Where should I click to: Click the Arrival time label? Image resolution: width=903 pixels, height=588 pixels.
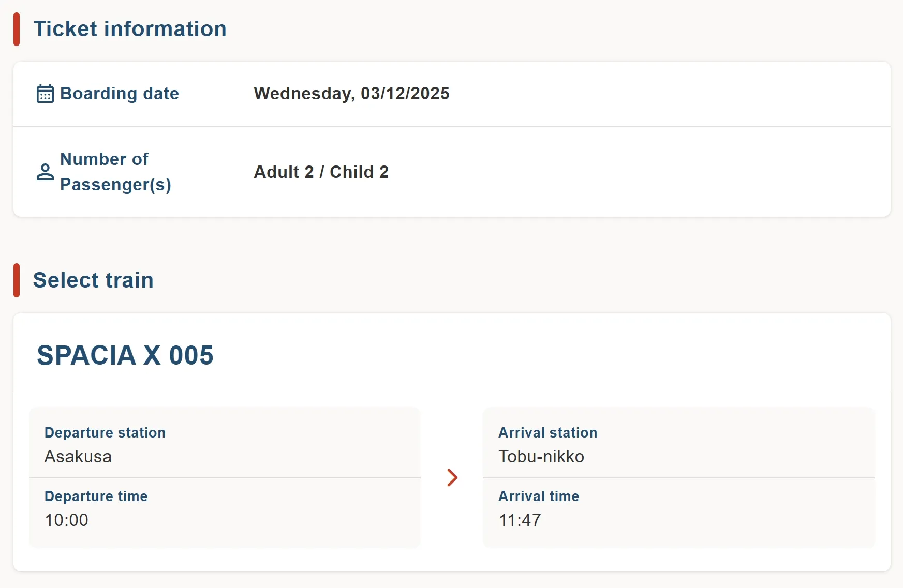[539, 496]
